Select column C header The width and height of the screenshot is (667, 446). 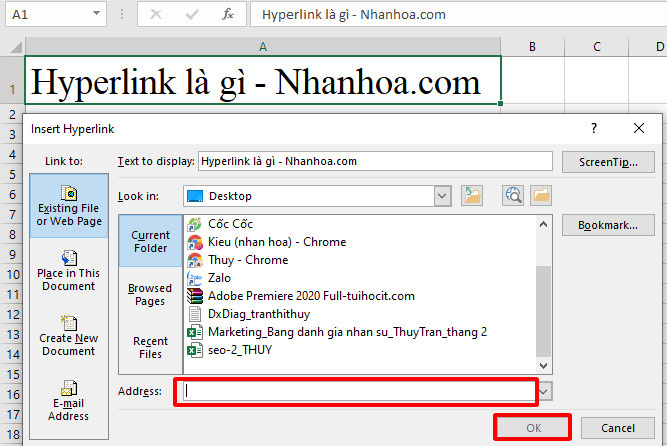click(x=597, y=47)
